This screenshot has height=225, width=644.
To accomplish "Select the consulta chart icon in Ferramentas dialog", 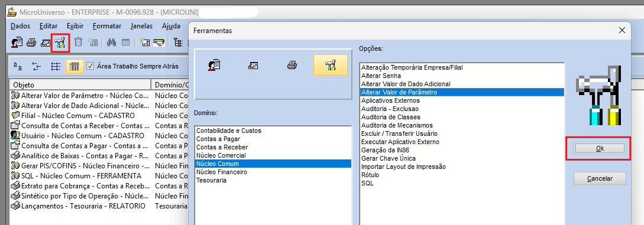I will [x=254, y=65].
